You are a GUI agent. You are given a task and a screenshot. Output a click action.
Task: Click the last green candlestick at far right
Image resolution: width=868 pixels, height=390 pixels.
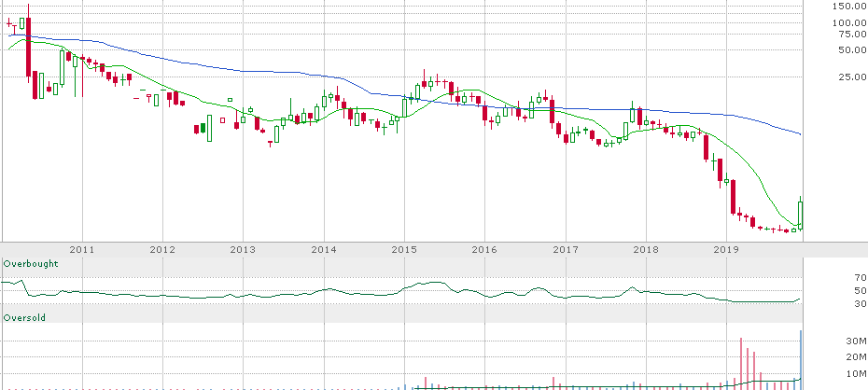point(801,216)
